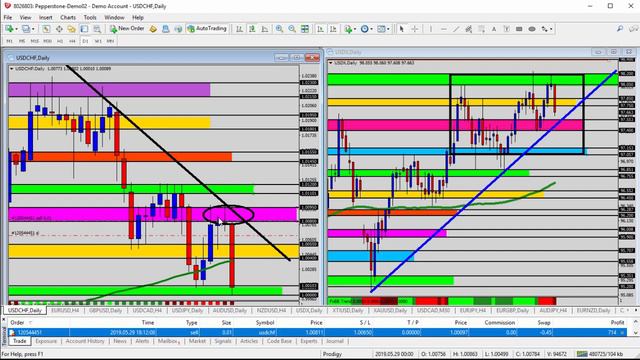Open the search magnifier icon
Screen dimensions: 640x360
(x=620, y=29)
